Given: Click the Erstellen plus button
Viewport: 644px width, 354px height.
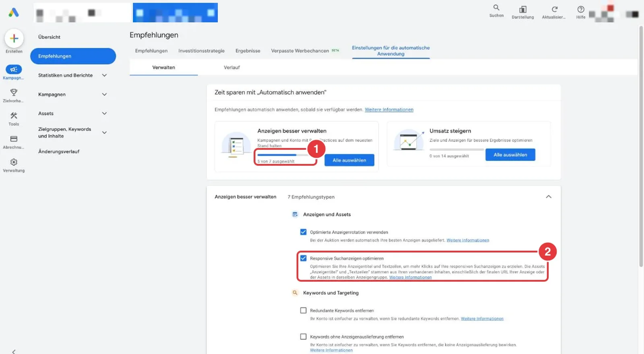Looking at the screenshot, I should [x=14, y=38].
